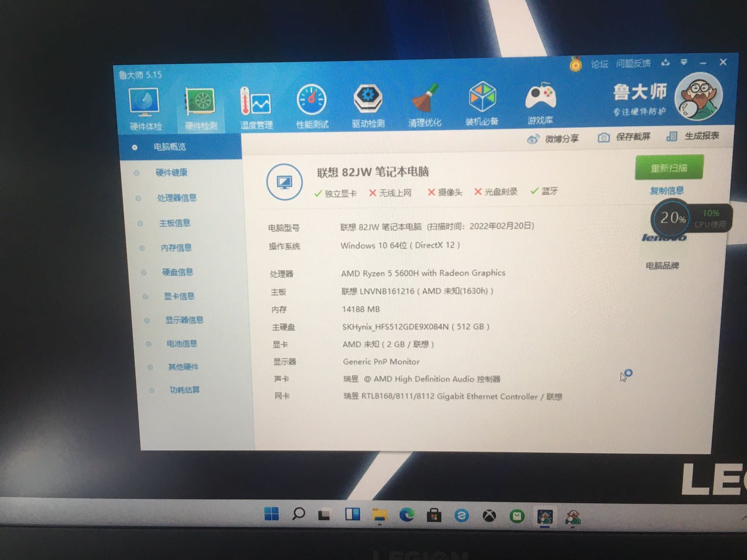Click the 摄像头 status indicator
The image size is (747, 560).
tap(445, 192)
